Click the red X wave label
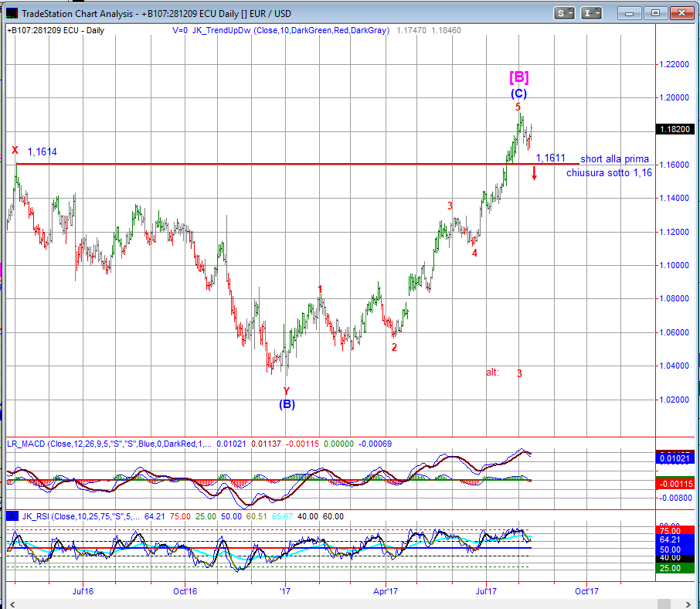The width and height of the screenshot is (700, 609). 15,150
